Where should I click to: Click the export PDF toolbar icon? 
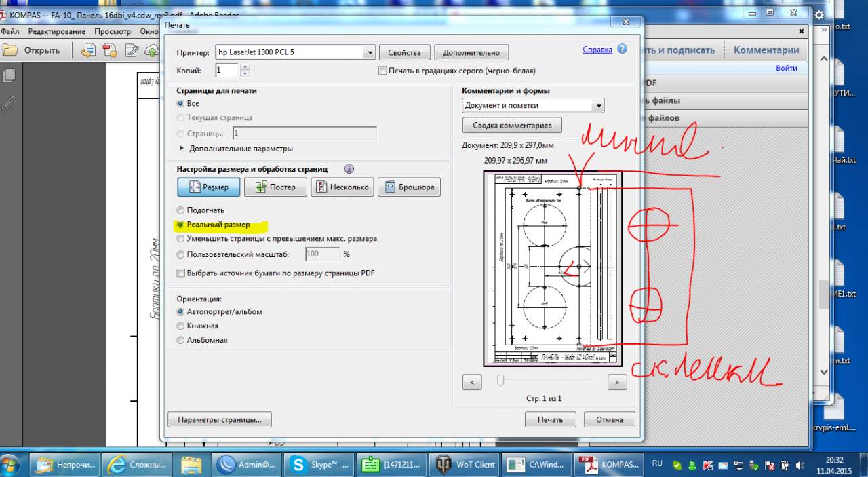pos(110,50)
